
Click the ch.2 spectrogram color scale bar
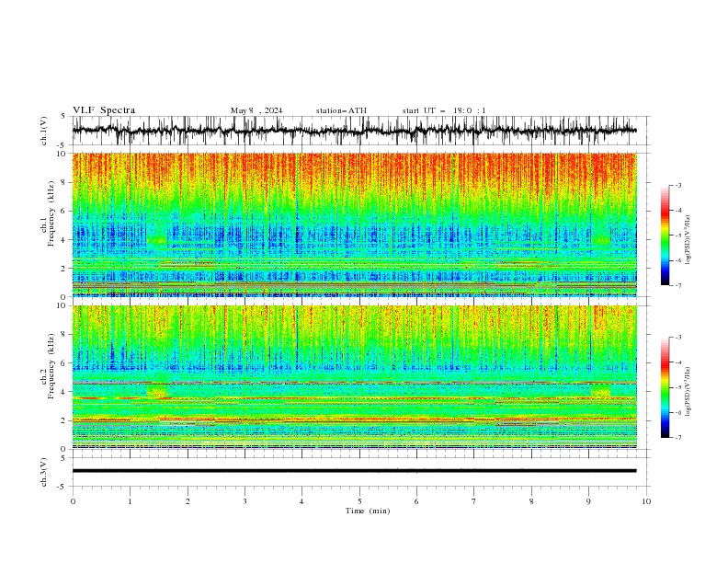click(x=665, y=387)
